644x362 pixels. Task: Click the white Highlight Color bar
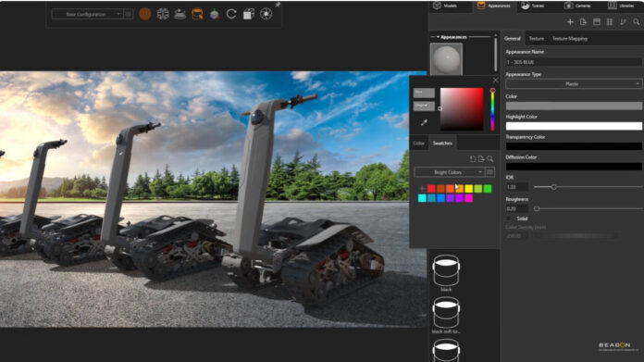(x=574, y=126)
